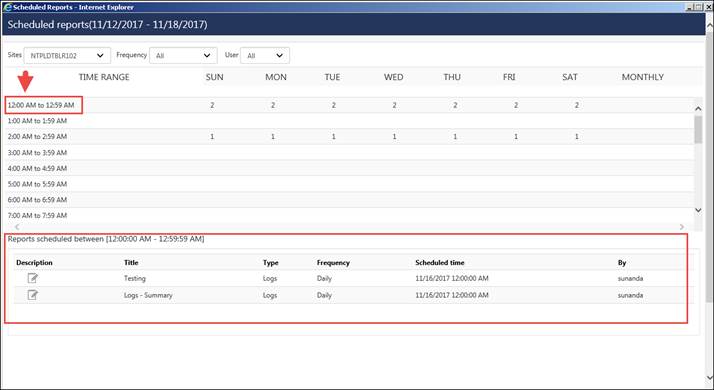Click the scheduled time of the Testing report
Viewport: 714px width, 390px height.
(452, 278)
